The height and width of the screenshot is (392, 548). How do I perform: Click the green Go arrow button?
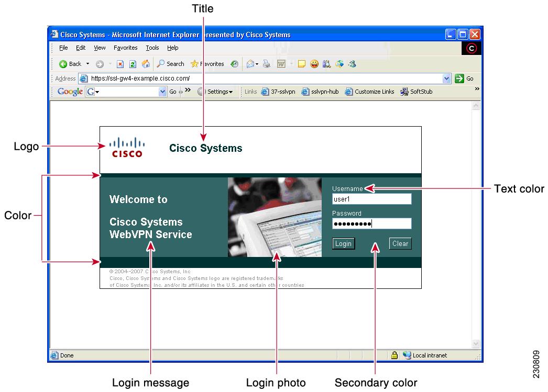[x=459, y=79]
